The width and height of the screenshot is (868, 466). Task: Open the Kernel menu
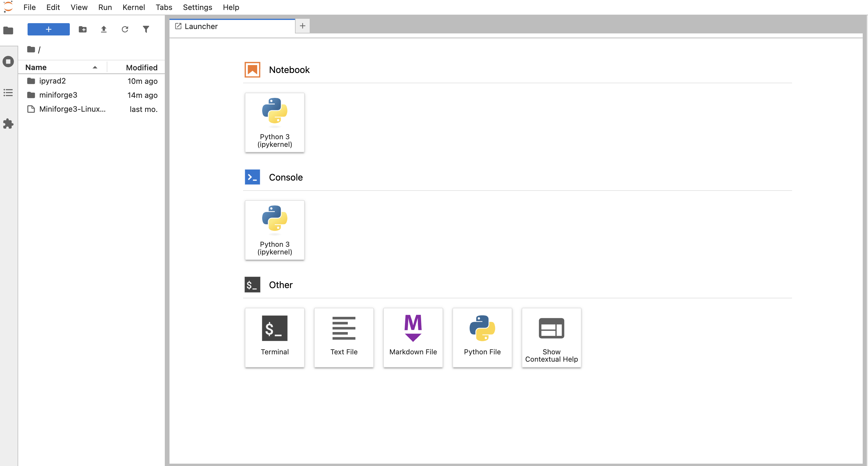(x=133, y=7)
